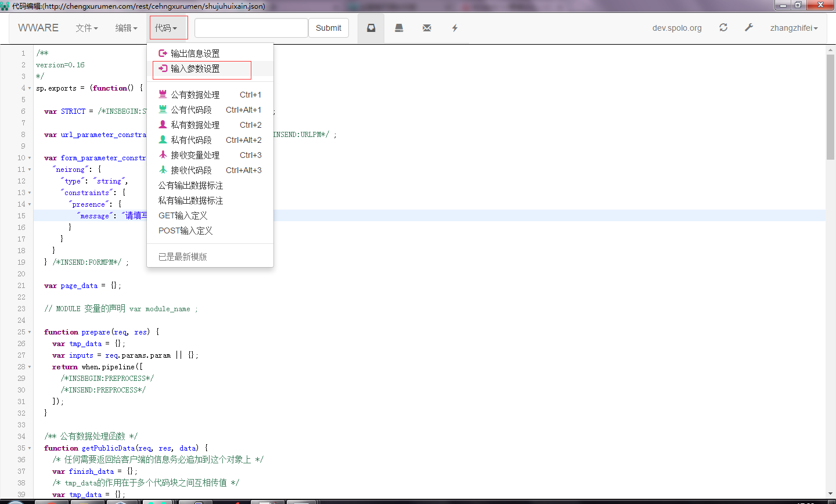Click the refresh icon near dev.spolo.org
Viewport: 836px width, 504px height.
pyautogui.click(x=723, y=27)
